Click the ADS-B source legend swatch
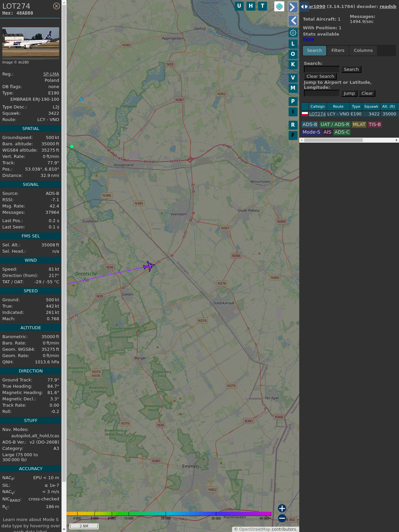399x532 pixels. click(x=310, y=124)
